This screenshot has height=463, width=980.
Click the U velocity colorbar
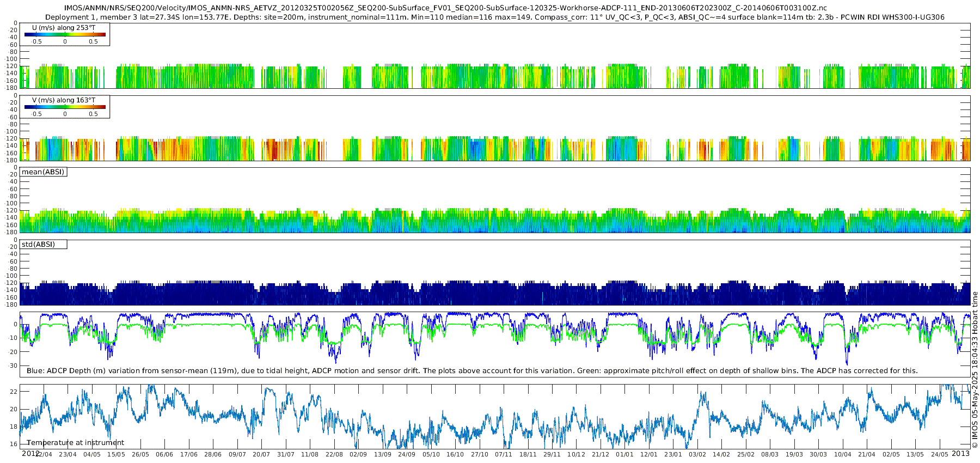pyautogui.click(x=65, y=35)
